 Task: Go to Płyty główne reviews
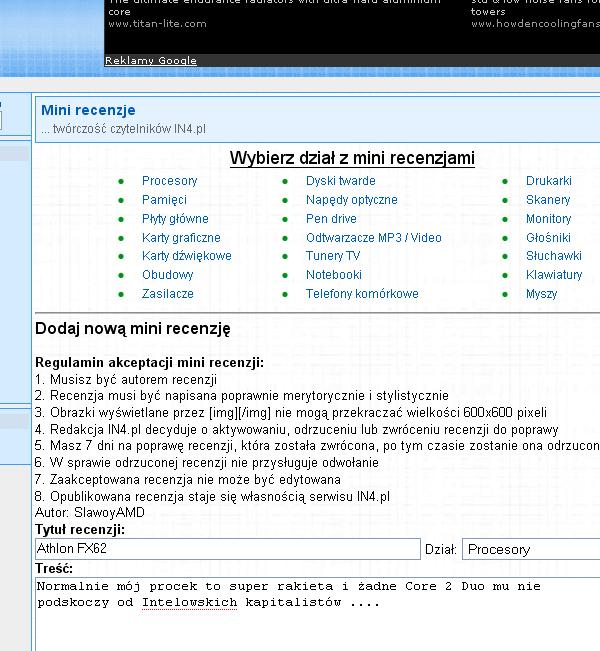tap(175, 219)
